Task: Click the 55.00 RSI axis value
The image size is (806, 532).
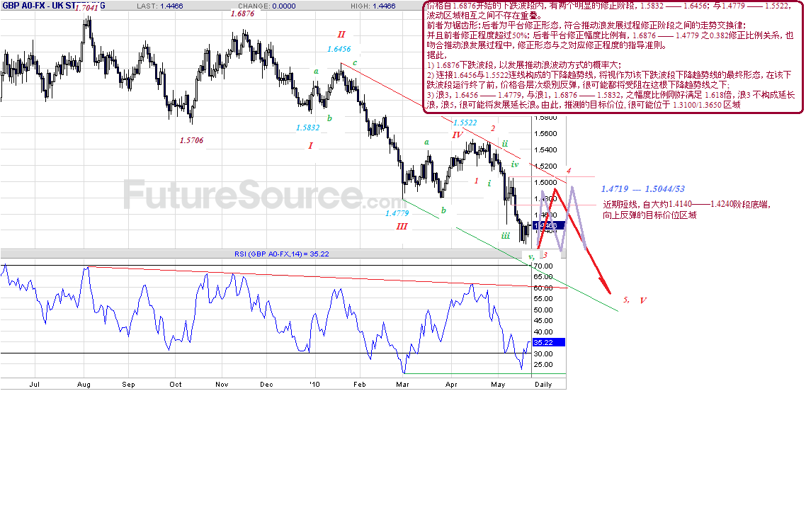Action: (543, 299)
